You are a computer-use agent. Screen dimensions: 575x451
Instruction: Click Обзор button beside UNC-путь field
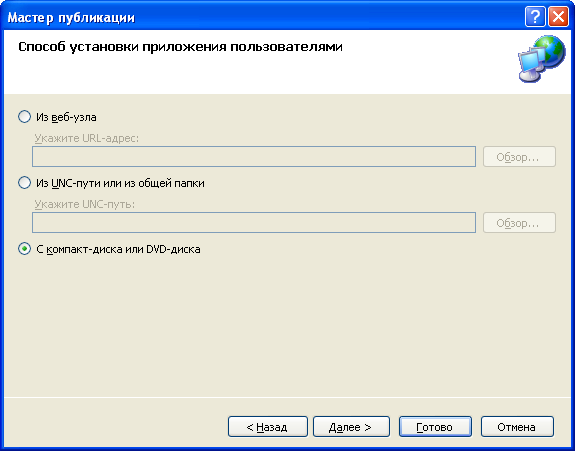tap(519, 223)
